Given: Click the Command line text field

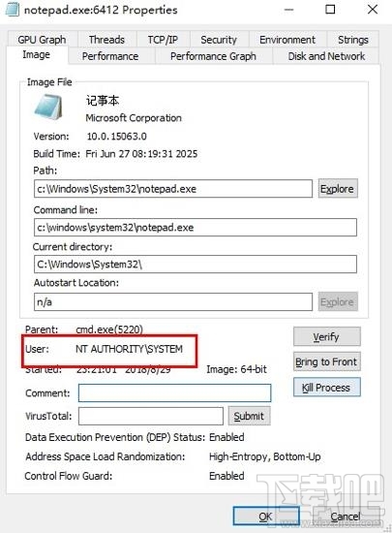Looking at the screenshot, I should (x=196, y=227).
